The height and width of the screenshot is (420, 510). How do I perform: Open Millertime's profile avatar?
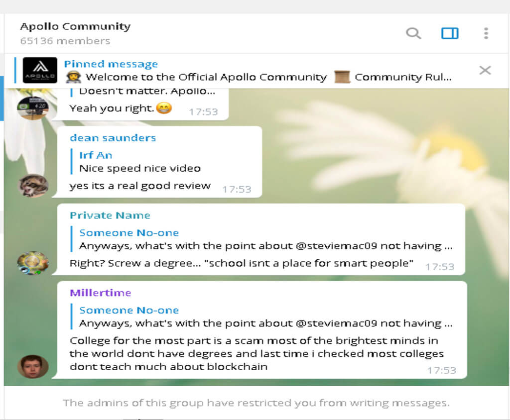tap(33, 366)
